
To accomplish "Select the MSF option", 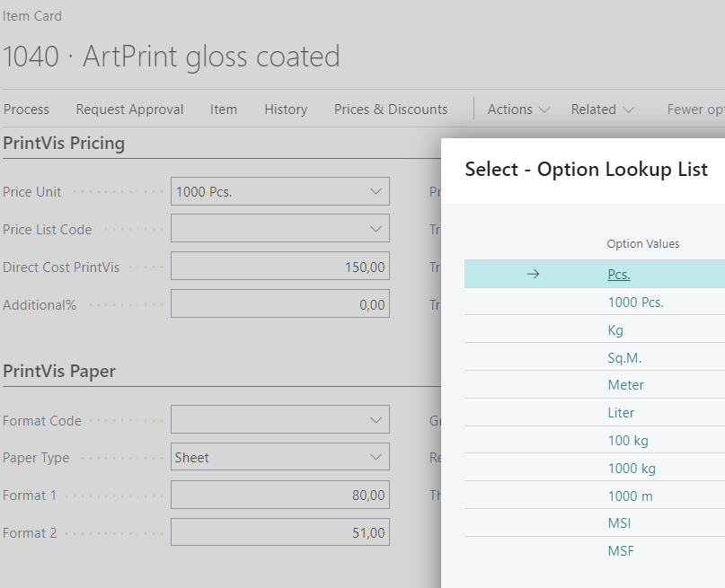I will click(x=621, y=550).
